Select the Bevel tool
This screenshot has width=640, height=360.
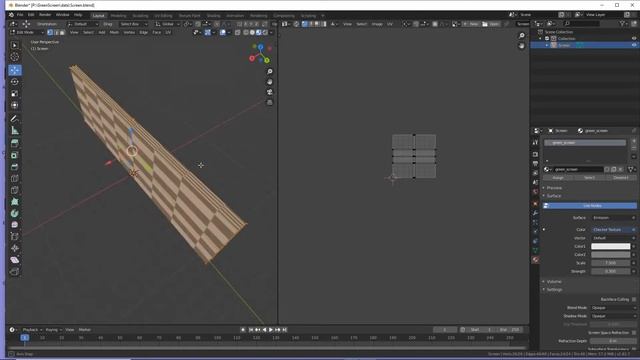15,167
